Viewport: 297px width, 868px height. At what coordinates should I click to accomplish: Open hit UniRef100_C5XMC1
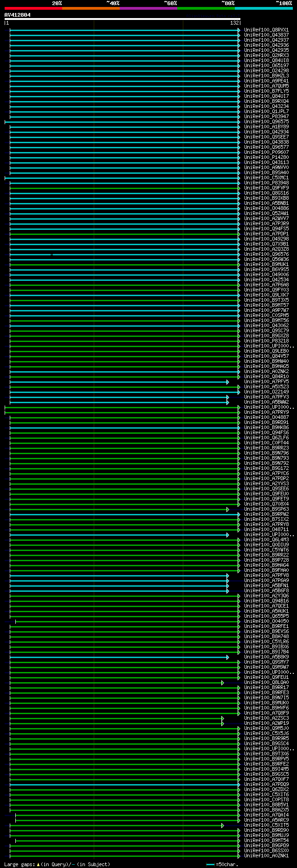coord(266,177)
